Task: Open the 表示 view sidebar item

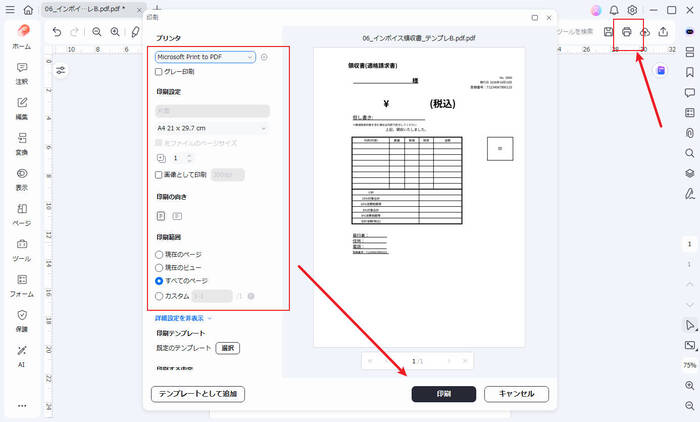Action: point(22,180)
